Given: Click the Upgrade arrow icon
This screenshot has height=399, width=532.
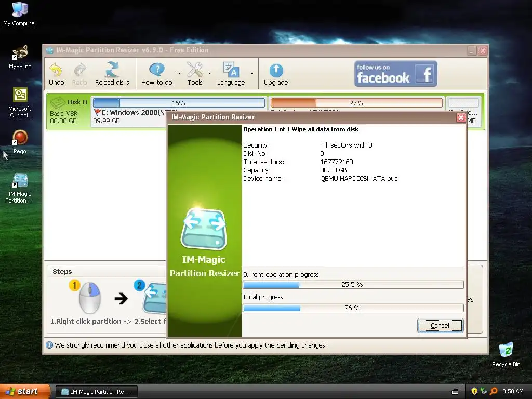Looking at the screenshot, I should pyautogui.click(x=276, y=74).
